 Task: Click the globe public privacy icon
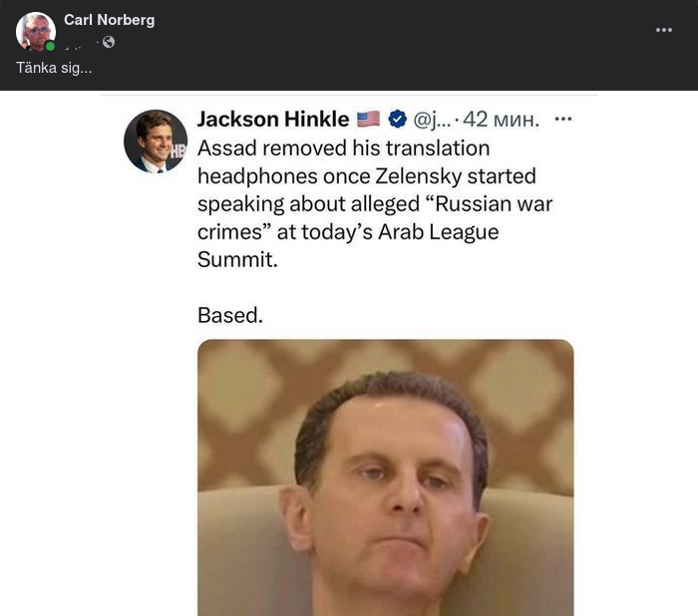(109, 42)
